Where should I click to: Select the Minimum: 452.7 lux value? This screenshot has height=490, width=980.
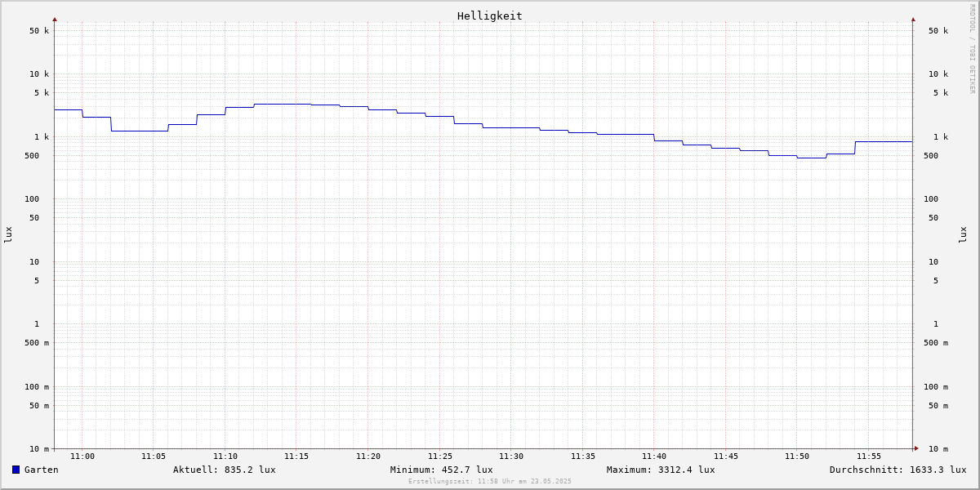(x=442, y=470)
